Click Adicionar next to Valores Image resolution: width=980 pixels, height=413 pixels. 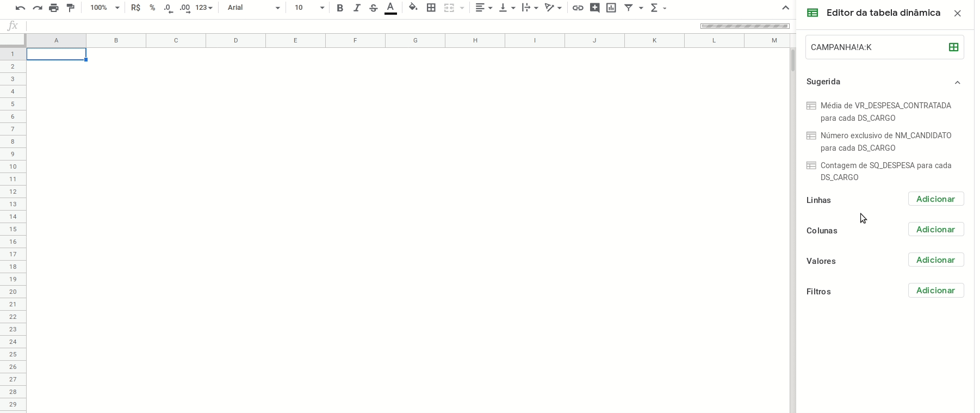click(935, 260)
